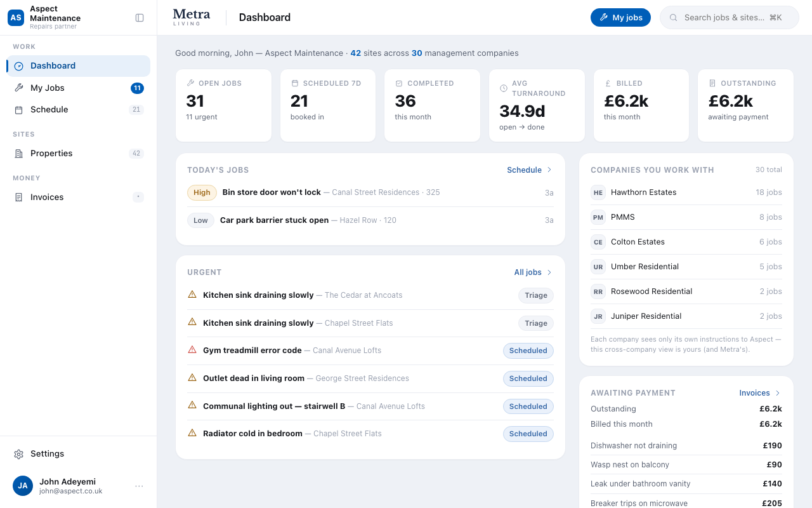Click Scheduled badge for Gym treadmill error code
This screenshot has height=508, width=812.
528,351
